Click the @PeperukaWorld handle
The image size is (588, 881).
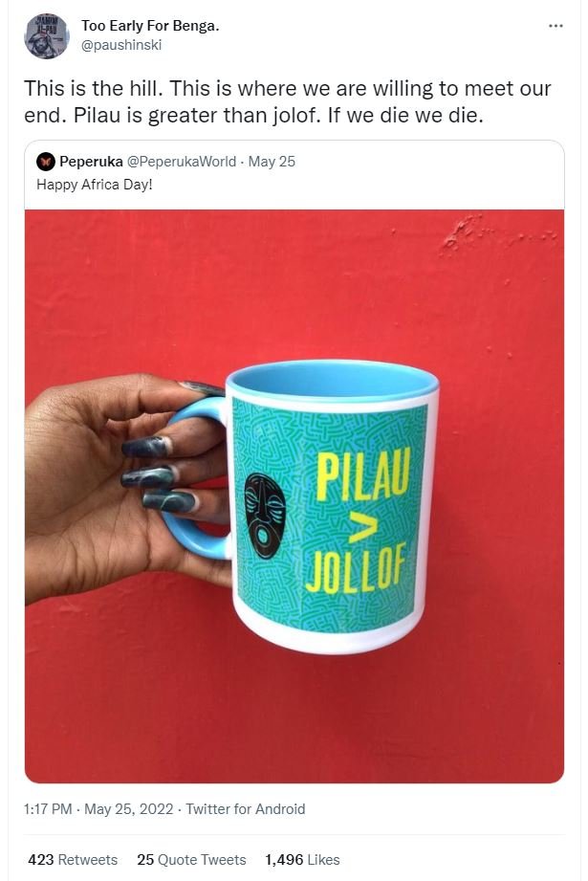(182, 162)
